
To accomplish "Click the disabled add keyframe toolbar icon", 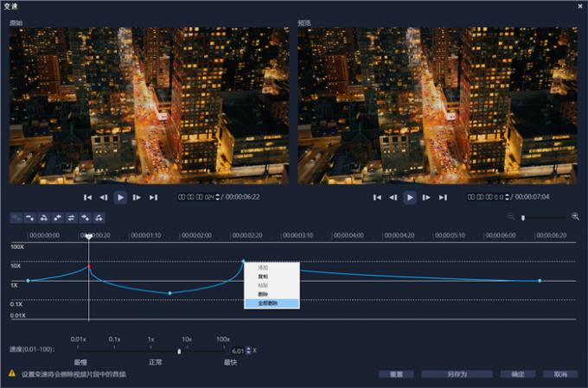I will 16,218.
